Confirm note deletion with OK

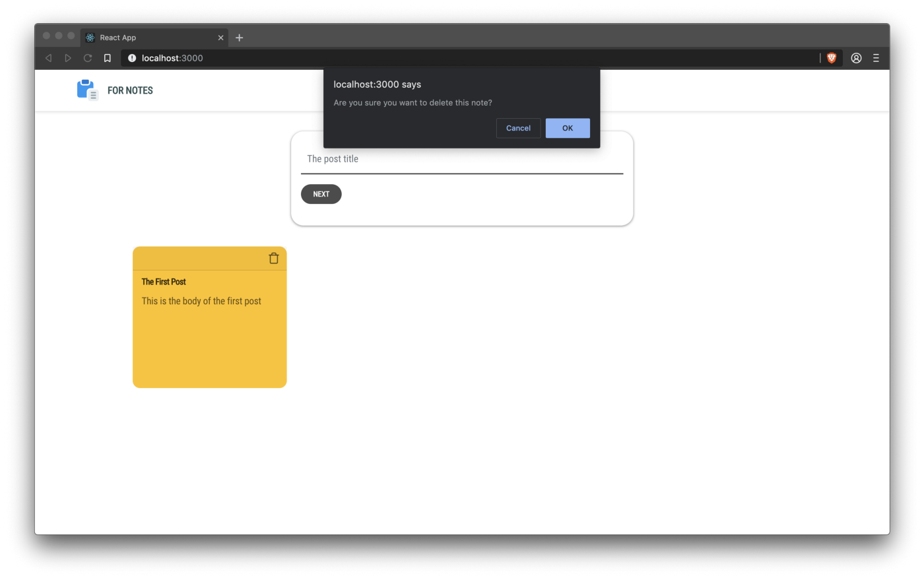567,127
